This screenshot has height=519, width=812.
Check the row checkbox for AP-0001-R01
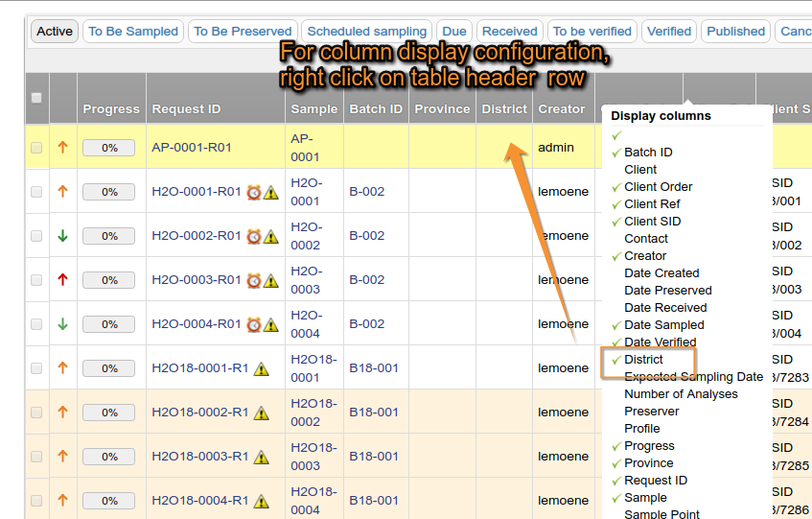pos(36,148)
